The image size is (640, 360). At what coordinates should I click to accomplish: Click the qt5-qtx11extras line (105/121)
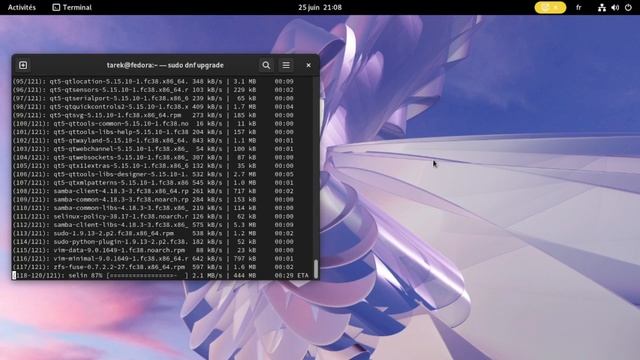point(153,166)
